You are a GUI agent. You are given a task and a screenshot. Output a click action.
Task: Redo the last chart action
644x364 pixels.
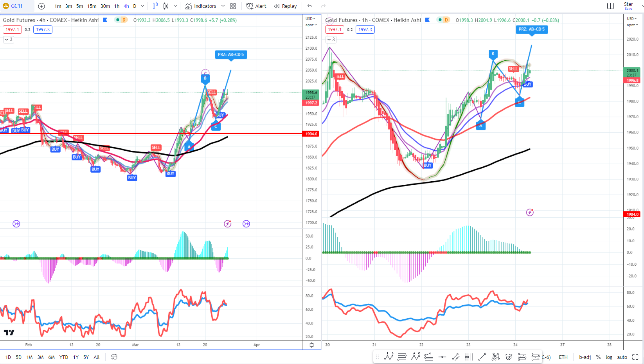[x=323, y=6]
